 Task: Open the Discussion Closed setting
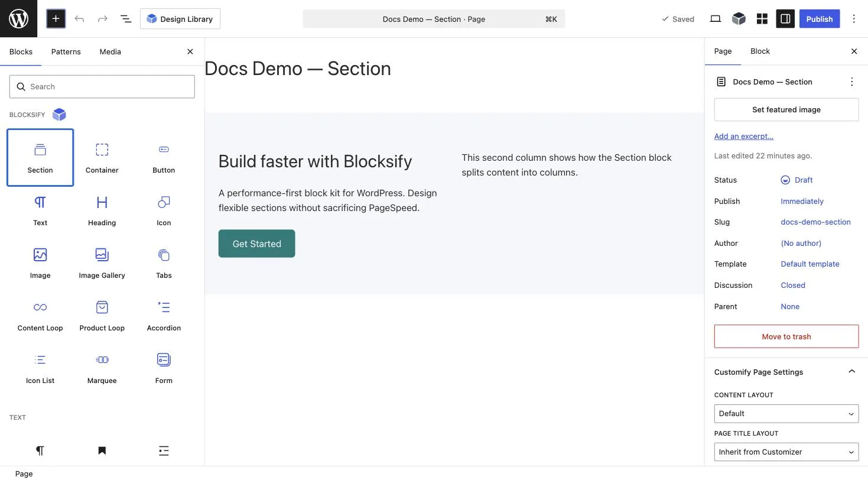pos(792,285)
